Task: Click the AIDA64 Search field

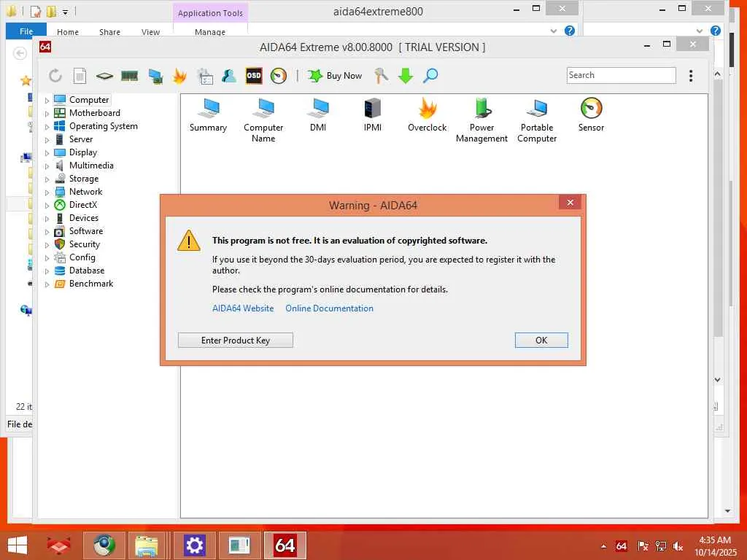Action: [x=622, y=75]
